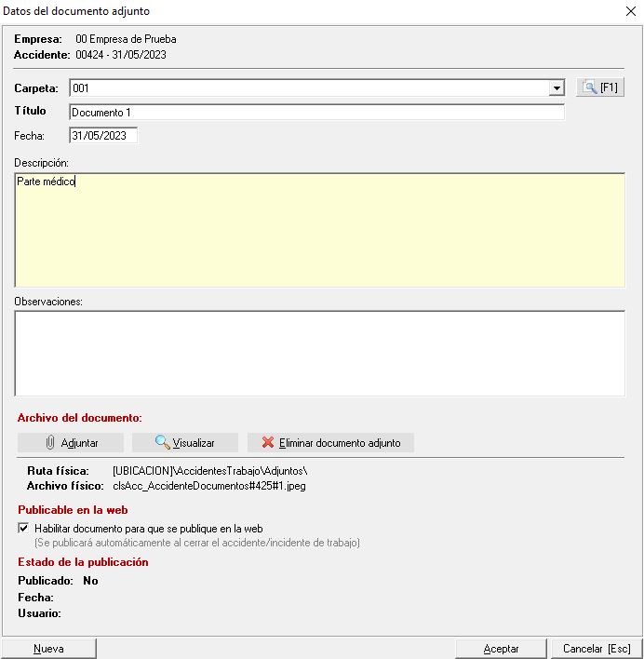Toggle Habilitar documento para publicar en web

tap(23, 528)
